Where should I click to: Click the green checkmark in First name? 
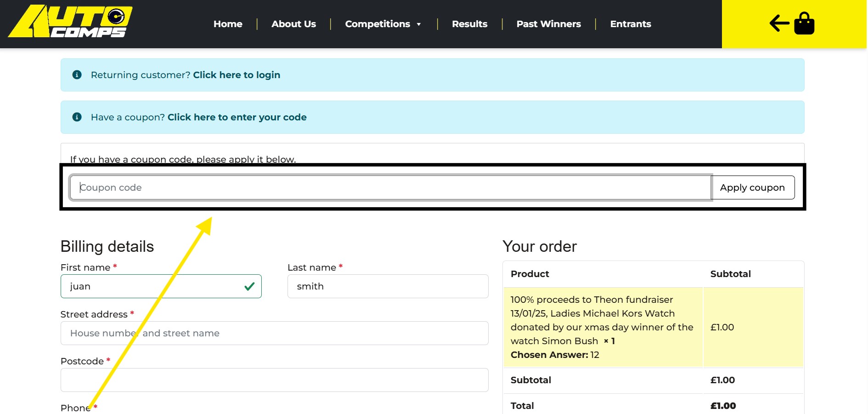coord(249,286)
